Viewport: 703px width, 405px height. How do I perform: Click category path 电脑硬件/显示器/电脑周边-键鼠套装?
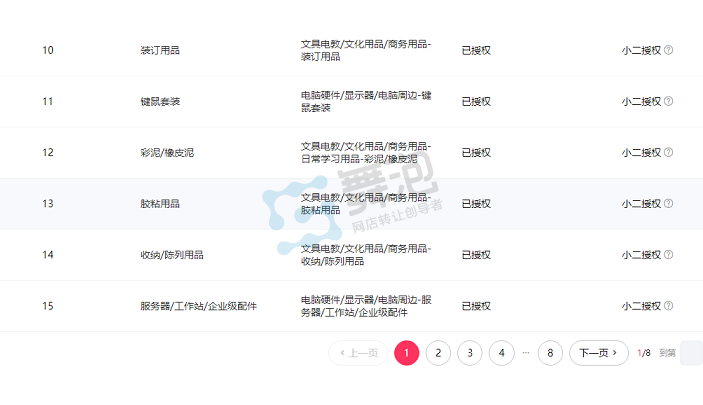tap(366, 101)
